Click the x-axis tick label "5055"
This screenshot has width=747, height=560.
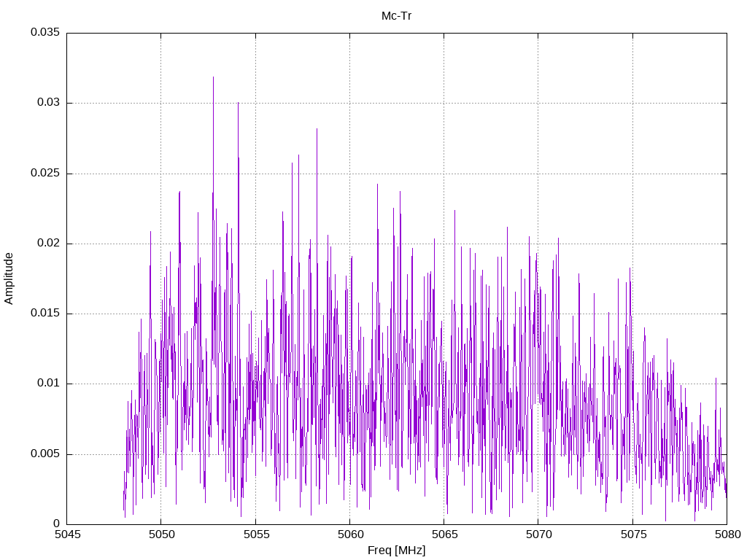click(x=256, y=534)
